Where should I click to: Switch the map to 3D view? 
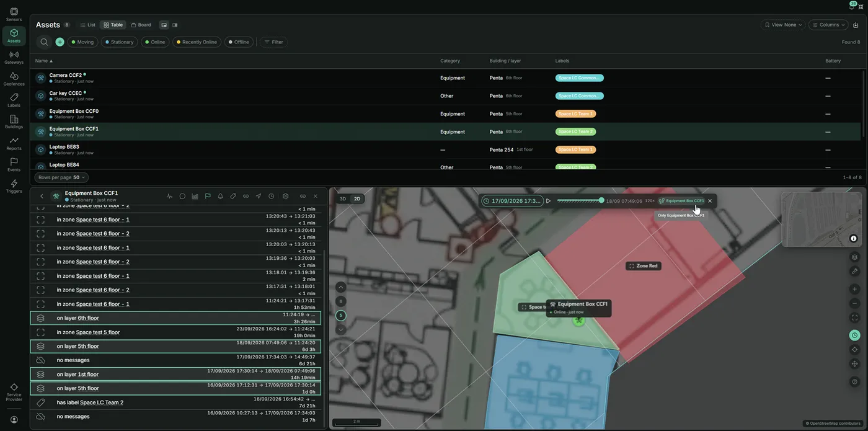pyautogui.click(x=343, y=199)
